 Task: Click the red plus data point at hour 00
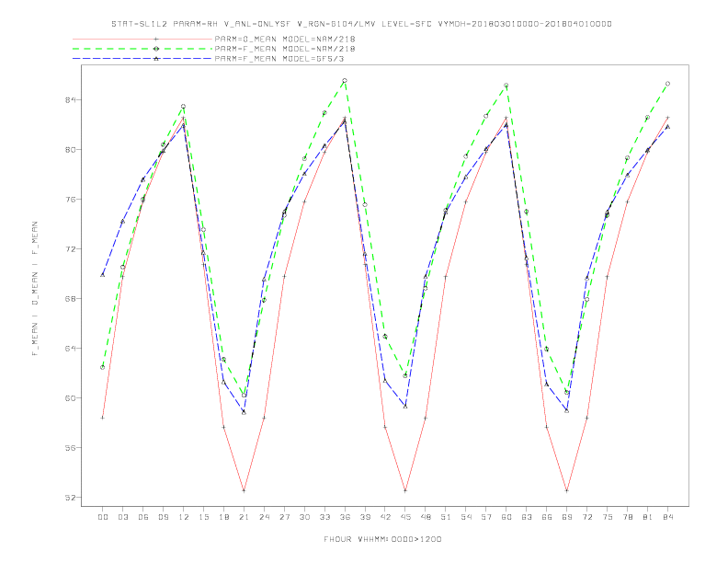(x=103, y=418)
